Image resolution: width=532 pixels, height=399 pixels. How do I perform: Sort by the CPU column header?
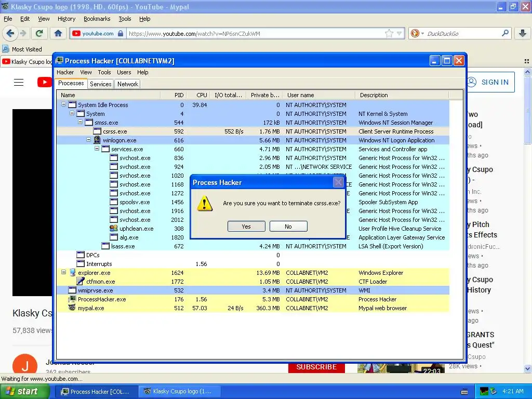click(197, 95)
